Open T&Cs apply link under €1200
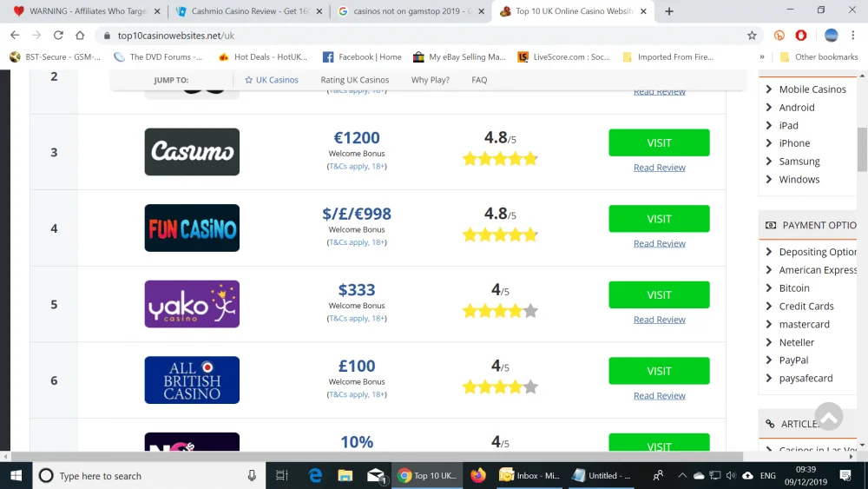The width and height of the screenshot is (868, 489). [357, 166]
